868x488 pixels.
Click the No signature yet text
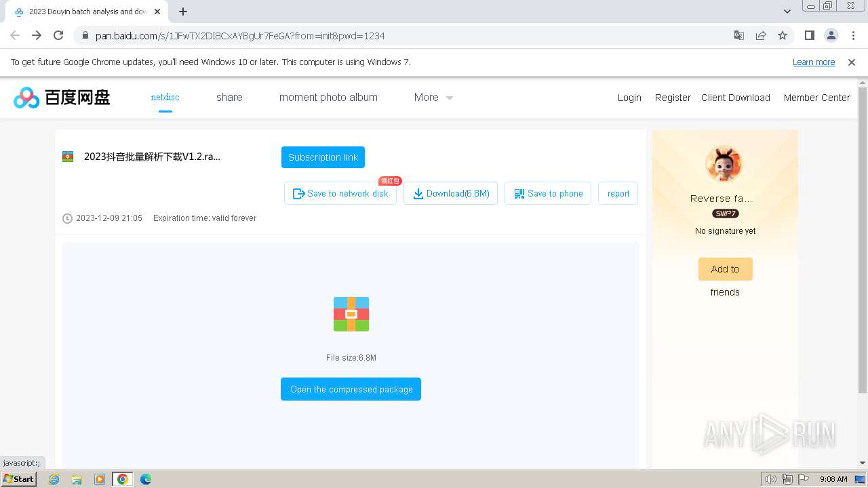pyautogui.click(x=725, y=231)
